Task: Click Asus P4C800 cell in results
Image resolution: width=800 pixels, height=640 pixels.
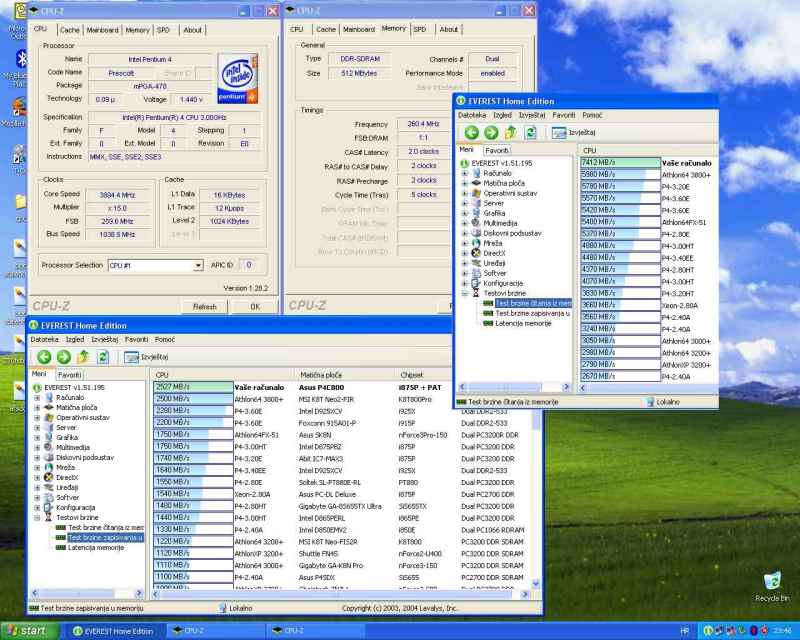Action: tap(321, 387)
